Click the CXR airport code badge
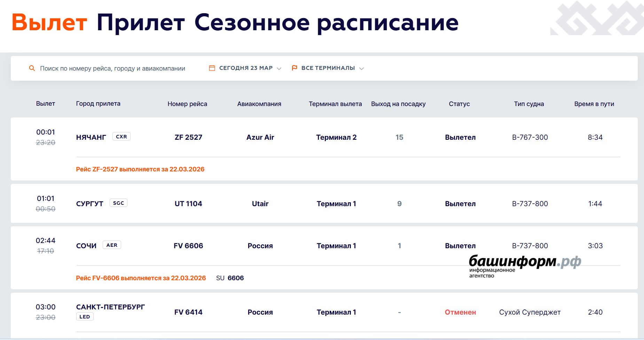Screen dimensions: 644x340 121,137
